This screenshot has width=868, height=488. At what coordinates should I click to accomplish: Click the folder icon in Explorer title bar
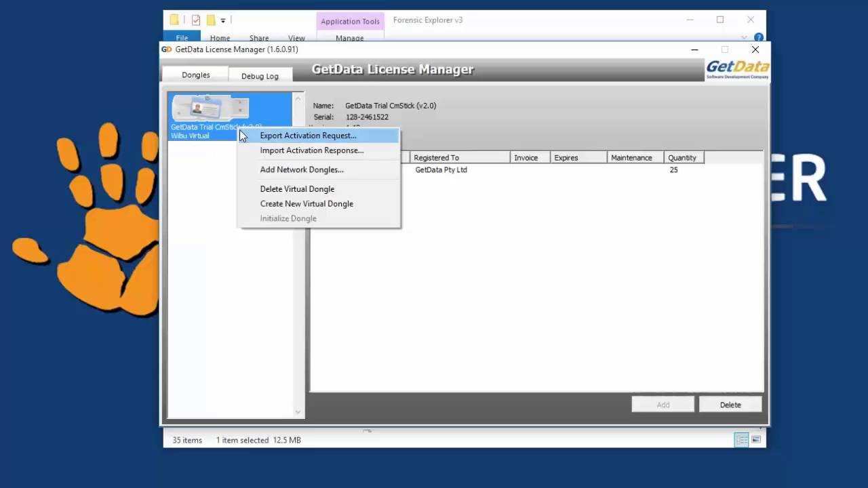click(x=174, y=20)
